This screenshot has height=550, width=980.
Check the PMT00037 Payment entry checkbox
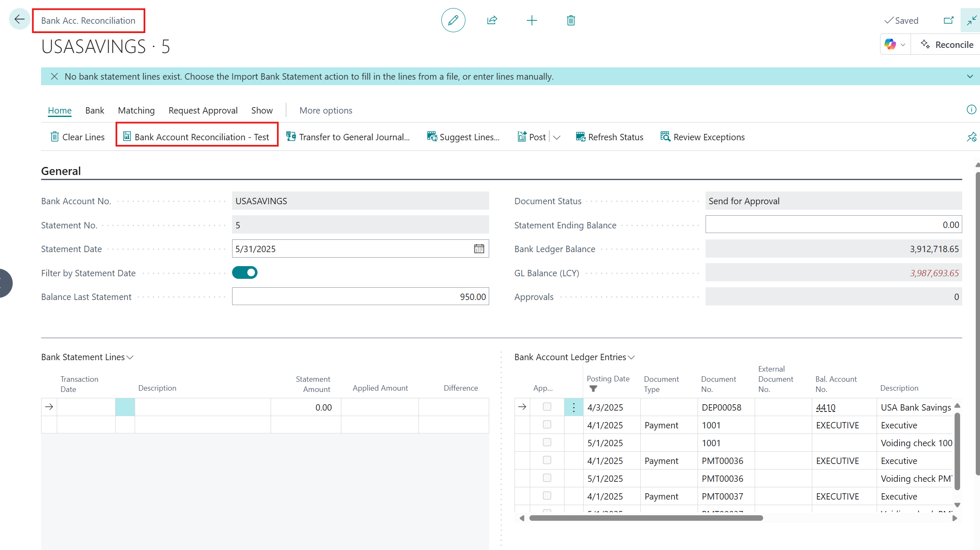547,496
